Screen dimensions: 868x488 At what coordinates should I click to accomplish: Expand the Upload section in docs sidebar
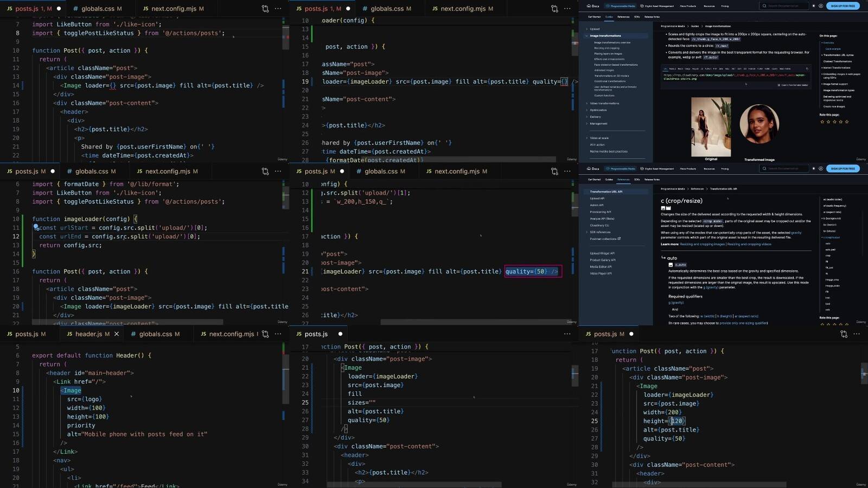pyautogui.click(x=587, y=29)
